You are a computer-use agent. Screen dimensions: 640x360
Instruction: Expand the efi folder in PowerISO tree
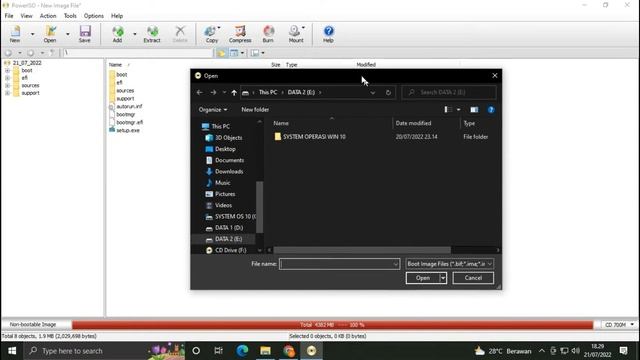click(7, 78)
